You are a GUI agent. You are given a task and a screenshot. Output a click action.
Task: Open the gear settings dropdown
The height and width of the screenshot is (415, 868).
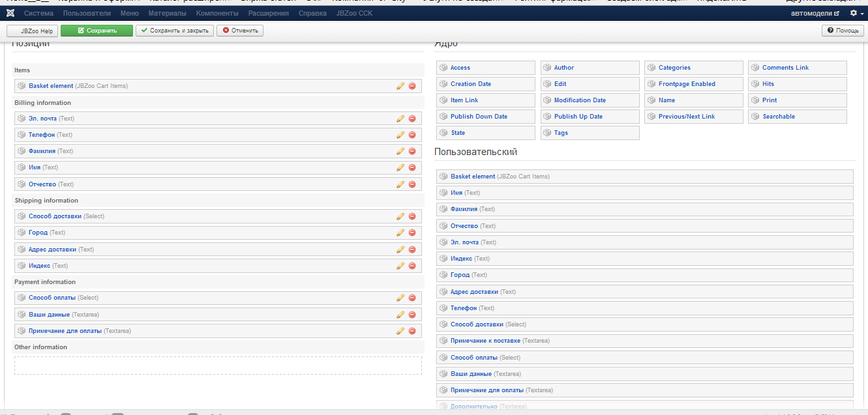pyautogui.click(x=857, y=13)
